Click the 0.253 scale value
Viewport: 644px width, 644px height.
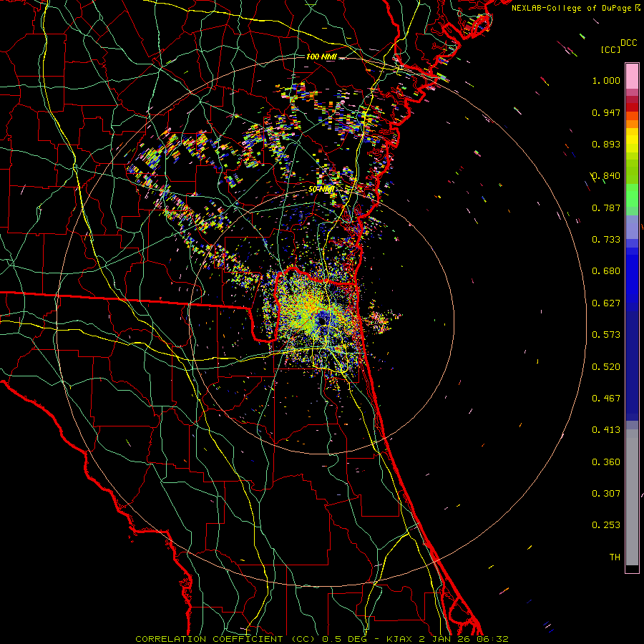pos(606,525)
